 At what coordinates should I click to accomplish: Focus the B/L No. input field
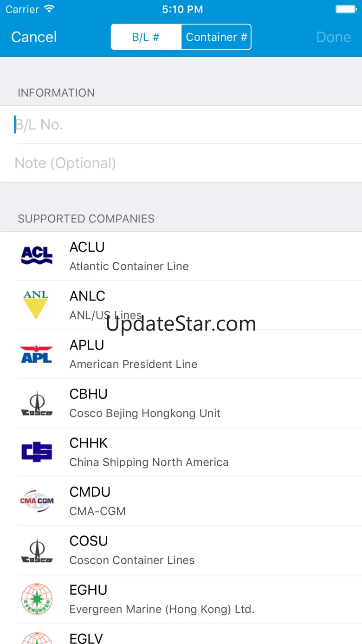(186, 124)
